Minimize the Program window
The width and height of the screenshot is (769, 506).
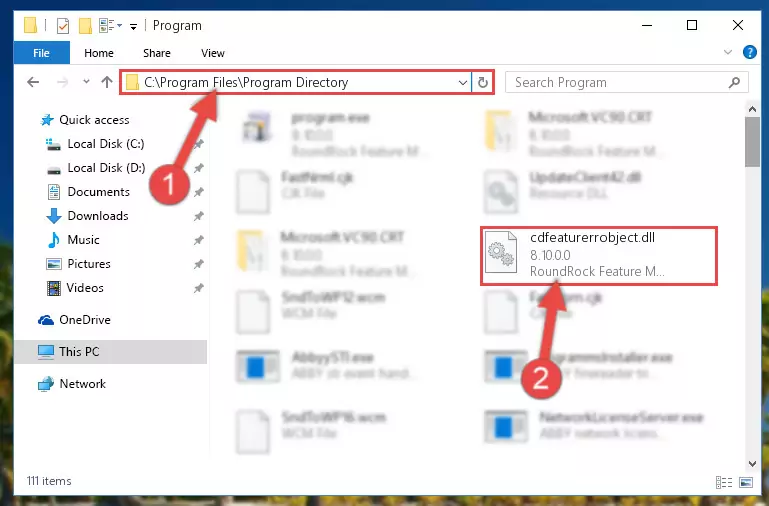pyautogui.click(x=647, y=25)
